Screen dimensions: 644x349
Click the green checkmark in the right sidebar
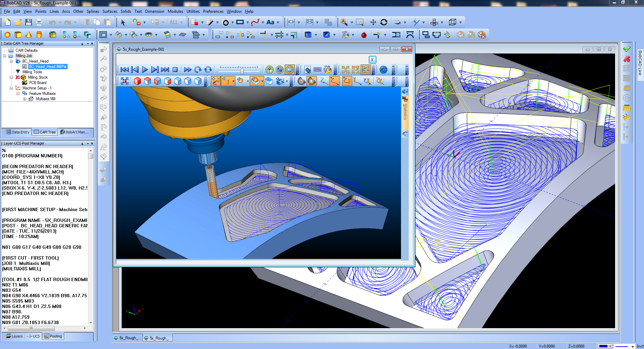[x=627, y=48]
